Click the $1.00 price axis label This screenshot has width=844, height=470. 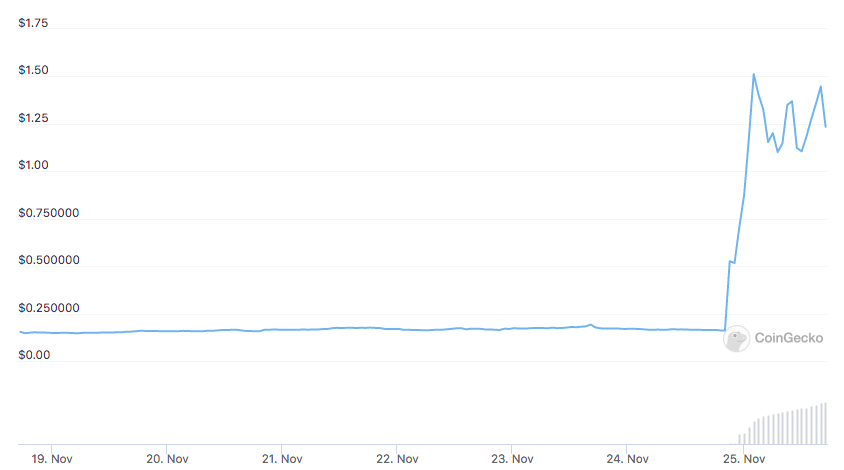(x=34, y=166)
